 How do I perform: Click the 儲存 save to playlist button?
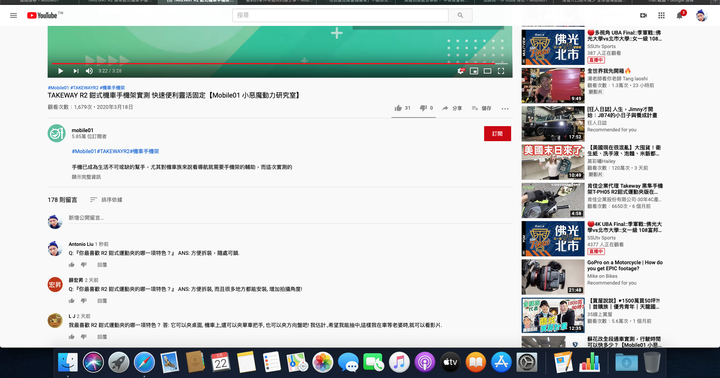(x=481, y=108)
